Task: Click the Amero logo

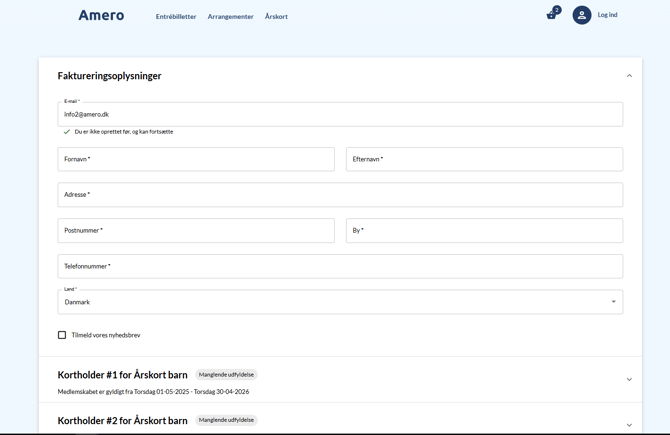Action: click(x=101, y=15)
